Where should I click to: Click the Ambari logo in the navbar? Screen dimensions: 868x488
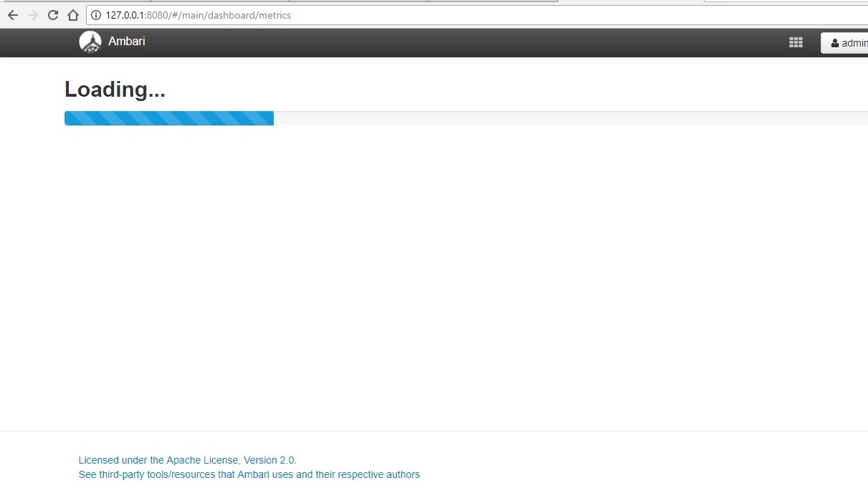90,42
